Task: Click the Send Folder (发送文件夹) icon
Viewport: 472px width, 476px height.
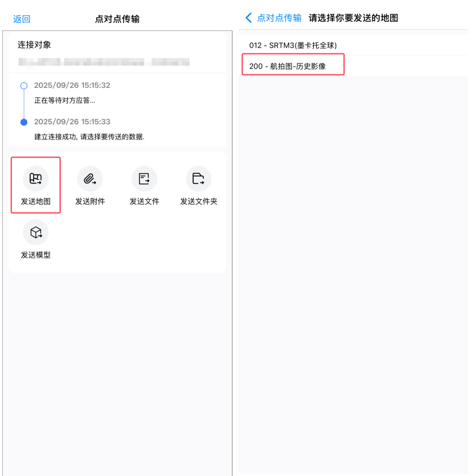Action: 199,179
